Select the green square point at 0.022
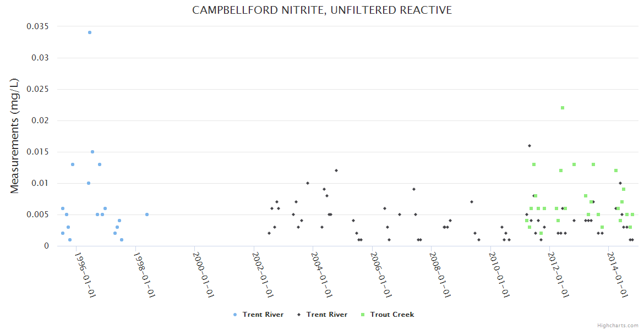The height and width of the screenshot is (330, 644). click(563, 108)
